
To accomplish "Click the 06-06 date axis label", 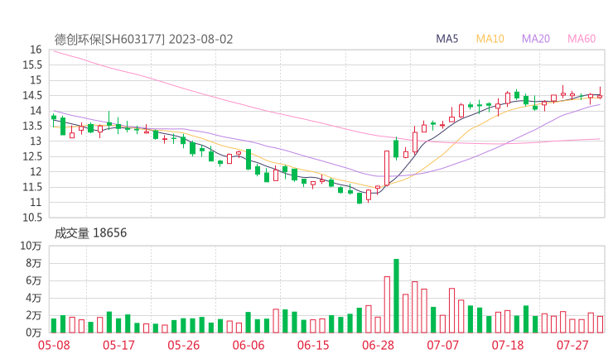I will coord(249,345).
